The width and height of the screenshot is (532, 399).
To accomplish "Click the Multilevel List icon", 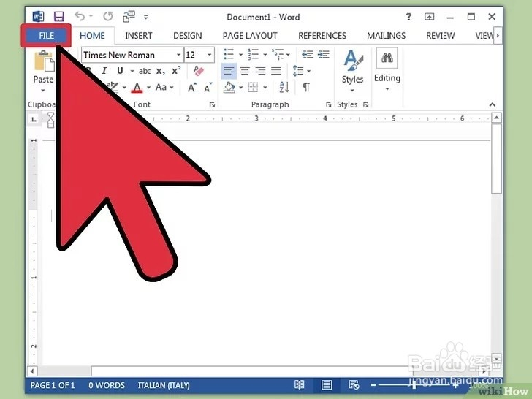I will tap(278, 54).
